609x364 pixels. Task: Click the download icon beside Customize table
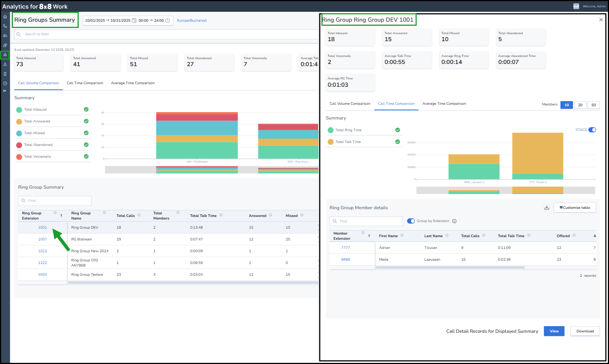pyautogui.click(x=547, y=208)
